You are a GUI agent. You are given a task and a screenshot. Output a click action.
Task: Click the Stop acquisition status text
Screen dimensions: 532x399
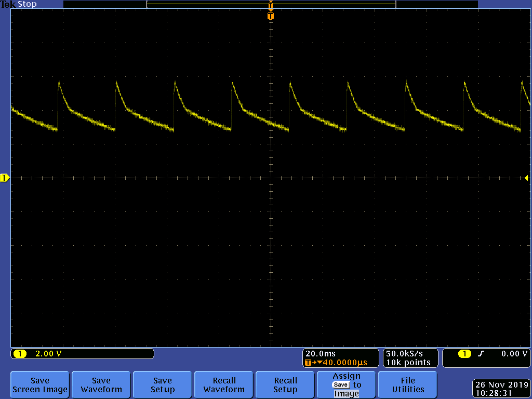[x=27, y=4]
